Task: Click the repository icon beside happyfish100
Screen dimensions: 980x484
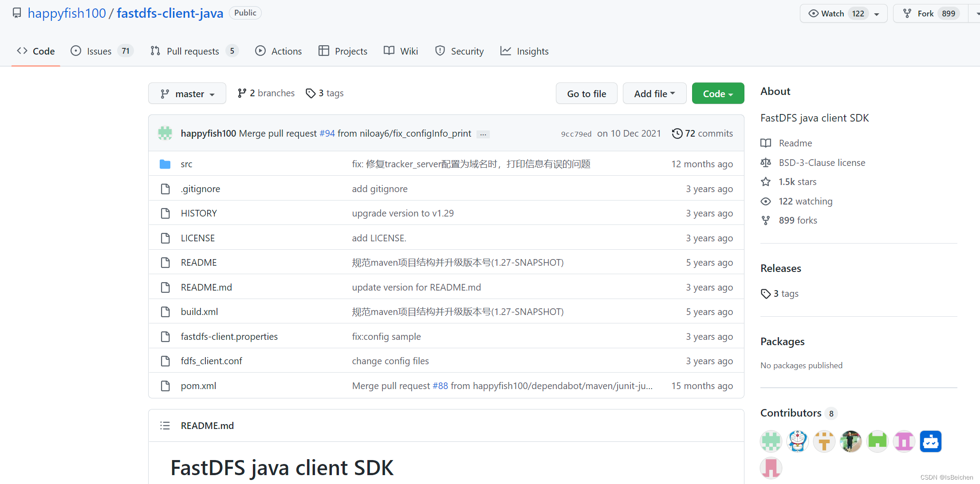Action: 17,13
